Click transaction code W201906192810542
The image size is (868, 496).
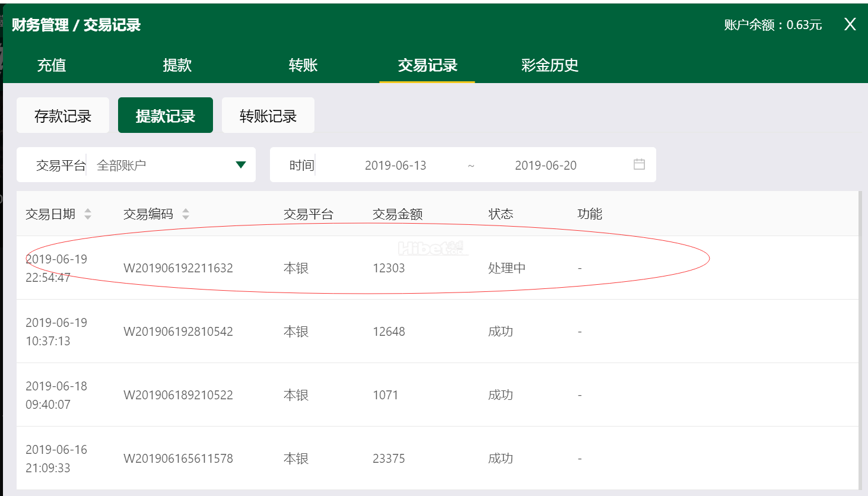click(178, 332)
